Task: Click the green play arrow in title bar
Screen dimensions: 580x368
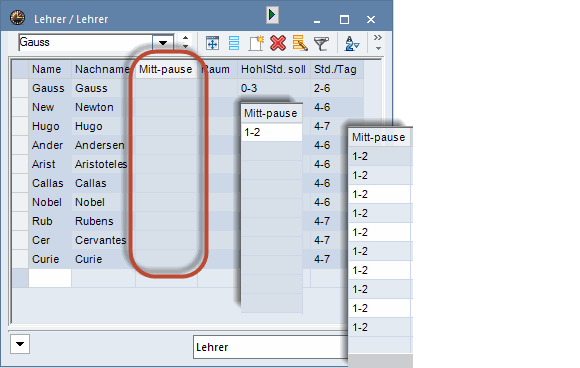Action: click(272, 15)
